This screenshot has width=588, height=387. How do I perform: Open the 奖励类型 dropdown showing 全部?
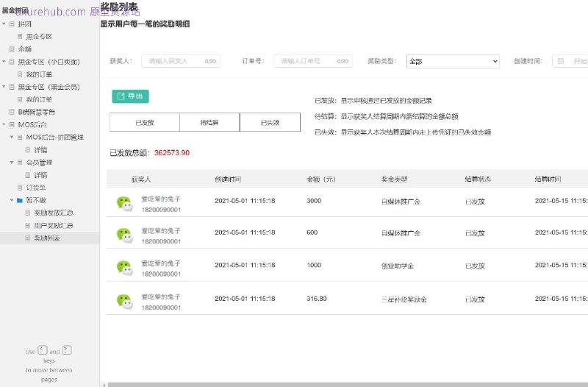click(x=453, y=62)
